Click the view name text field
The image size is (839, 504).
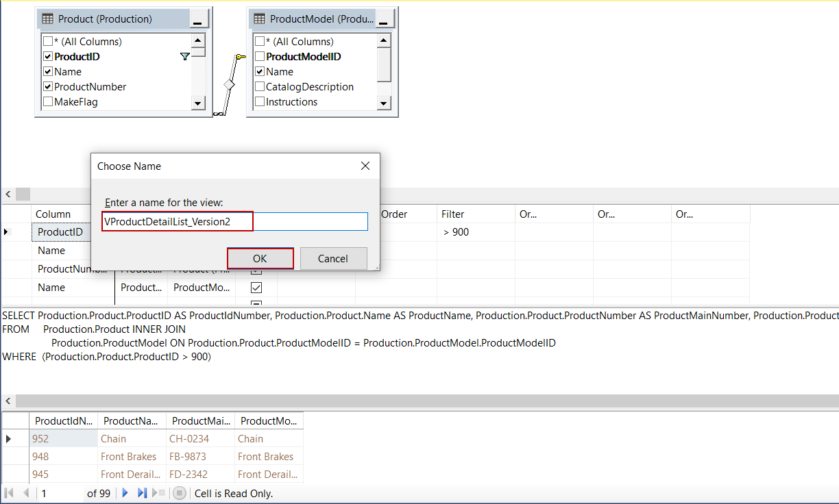pyautogui.click(x=235, y=221)
